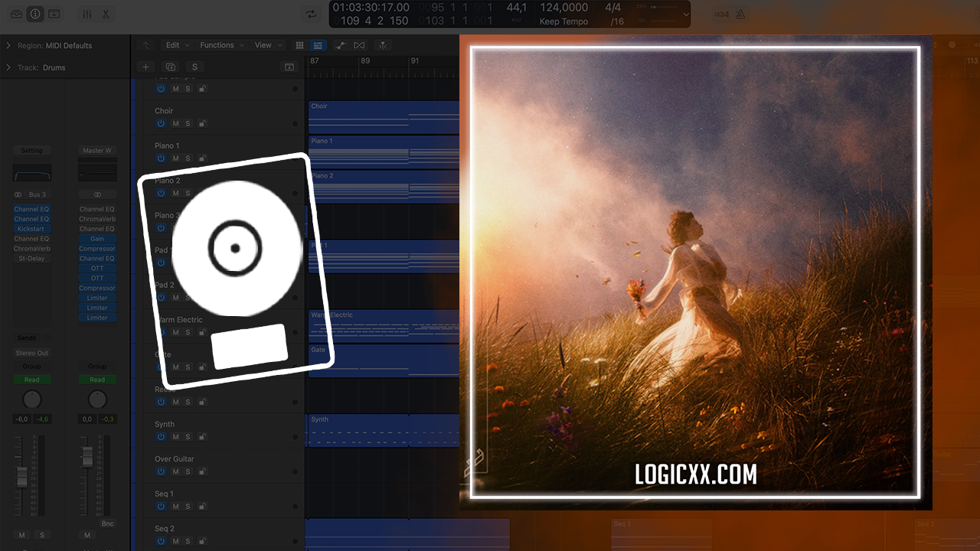Screen dimensions: 980x551
Task: Open the View menu in tracks area
Action: 268,45
